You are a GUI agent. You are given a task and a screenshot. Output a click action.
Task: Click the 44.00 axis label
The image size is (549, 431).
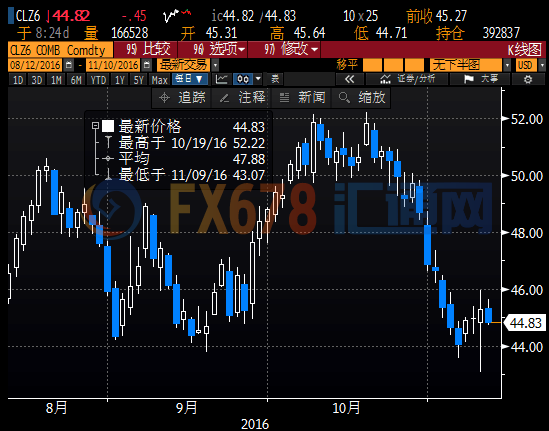click(x=527, y=347)
